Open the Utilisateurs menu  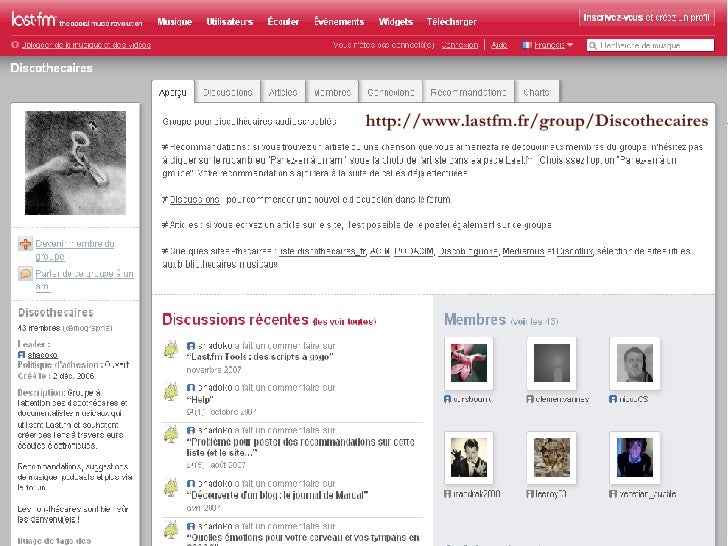[x=230, y=22]
